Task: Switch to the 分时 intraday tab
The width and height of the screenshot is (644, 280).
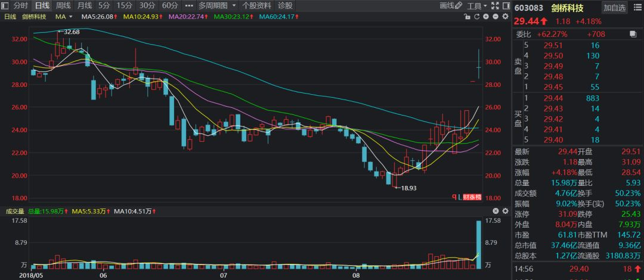Action: (20, 6)
